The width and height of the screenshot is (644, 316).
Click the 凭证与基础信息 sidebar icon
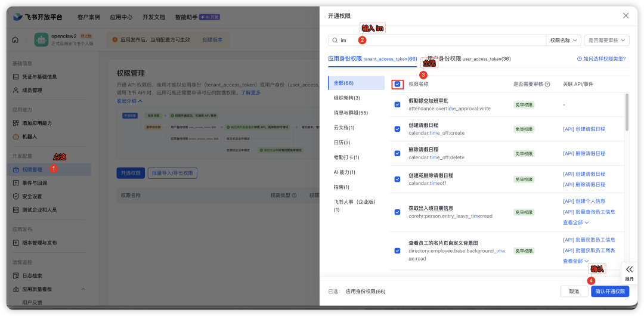coord(16,77)
